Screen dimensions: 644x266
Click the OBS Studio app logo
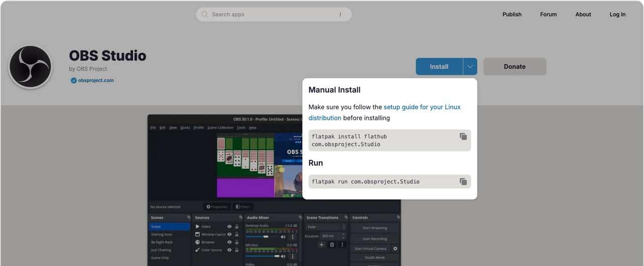[x=30, y=67]
